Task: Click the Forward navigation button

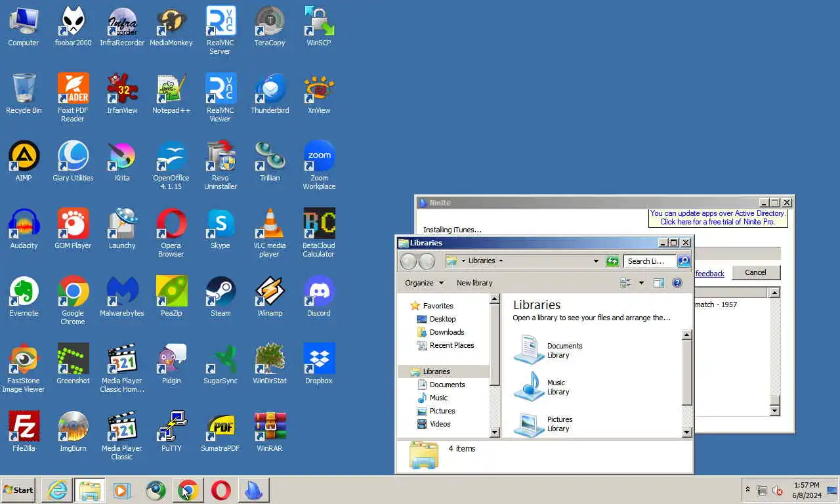Action: tap(427, 261)
